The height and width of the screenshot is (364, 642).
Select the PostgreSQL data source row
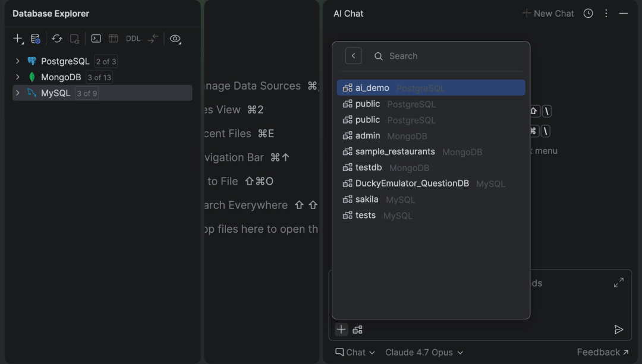pyautogui.click(x=102, y=61)
